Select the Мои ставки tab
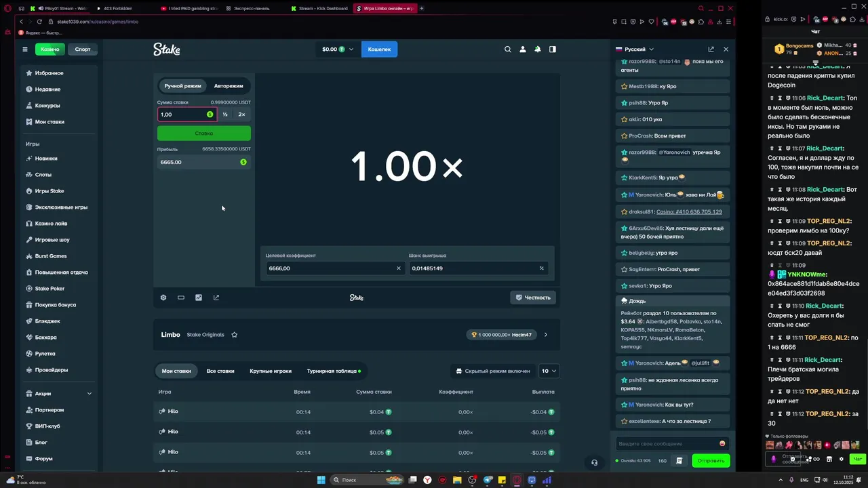This screenshot has height=488, width=868. pyautogui.click(x=176, y=371)
